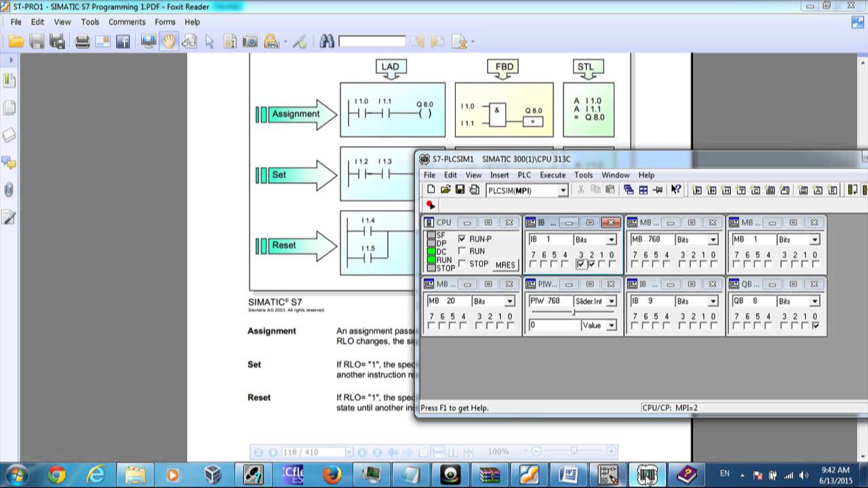Click the Copy icon in PLCSIM toolbar
The width and height of the screenshot is (868, 488).
tap(595, 190)
